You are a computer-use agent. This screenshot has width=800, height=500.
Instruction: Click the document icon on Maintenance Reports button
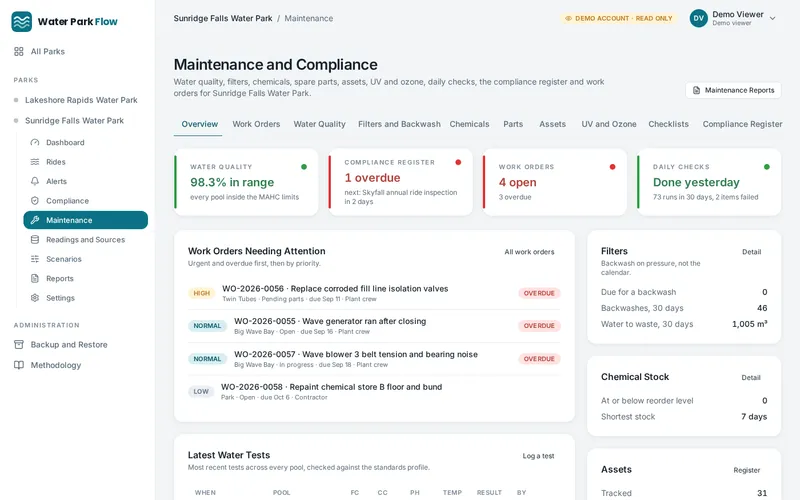tap(696, 90)
